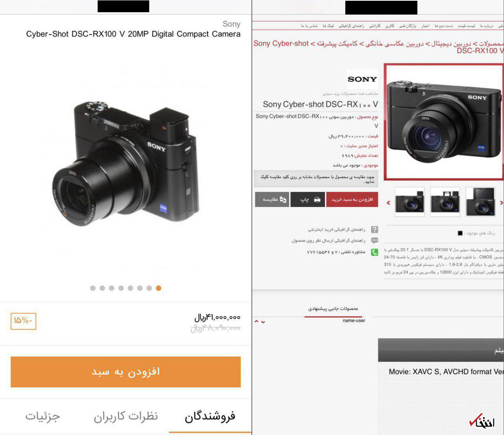Select the fourth gray carousel dot
The image size is (504, 435).
pos(121,288)
